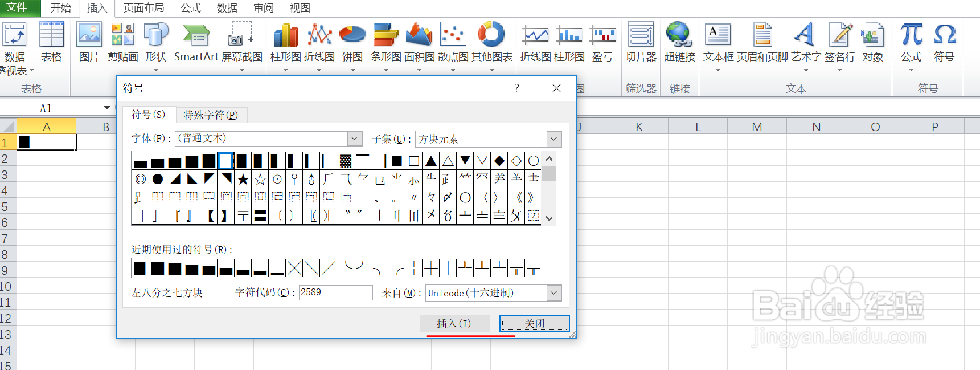This screenshot has height=370, width=980.
Task: Click the character code (字符代码) field
Action: click(x=336, y=292)
